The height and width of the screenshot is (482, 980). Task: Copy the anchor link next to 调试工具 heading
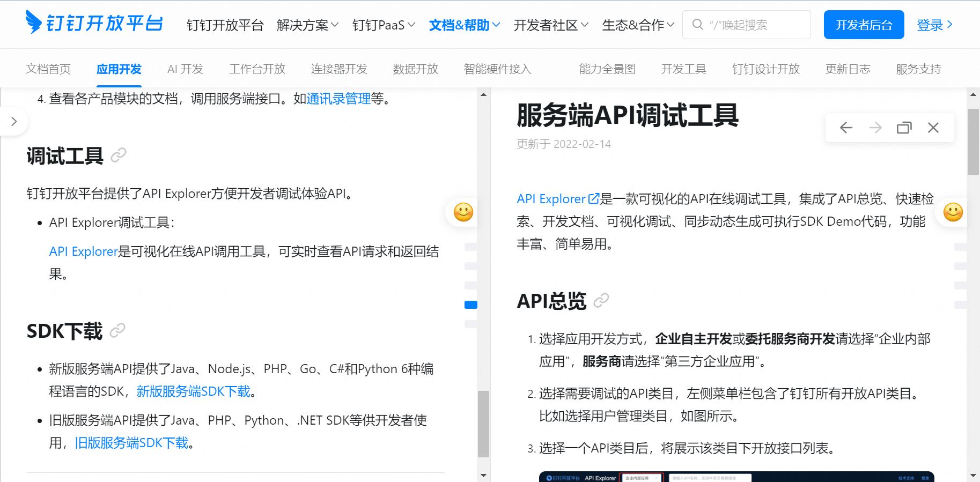pyautogui.click(x=119, y=155)
